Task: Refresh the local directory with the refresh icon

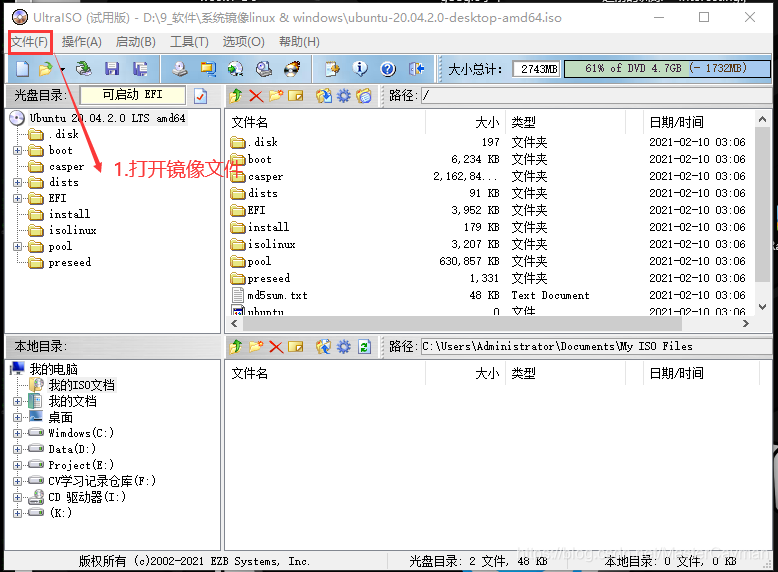Action: 364,347
